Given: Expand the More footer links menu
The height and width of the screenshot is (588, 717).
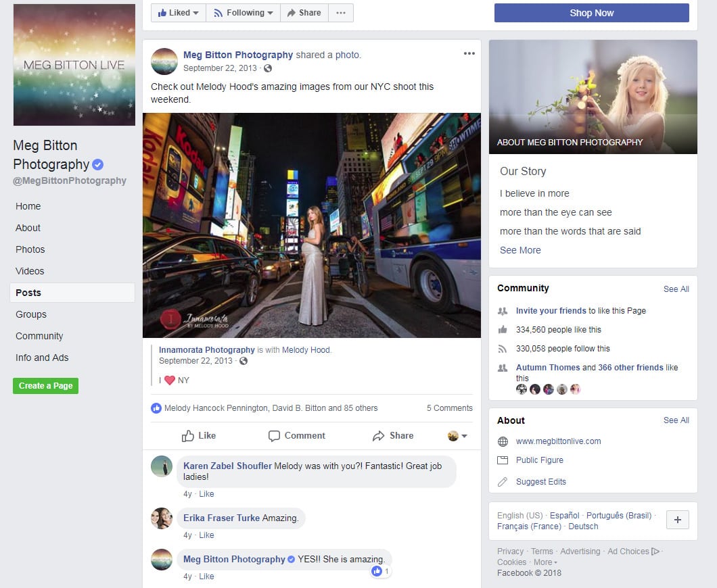Looking at the screenshot, I should click(x=545, y=562).
